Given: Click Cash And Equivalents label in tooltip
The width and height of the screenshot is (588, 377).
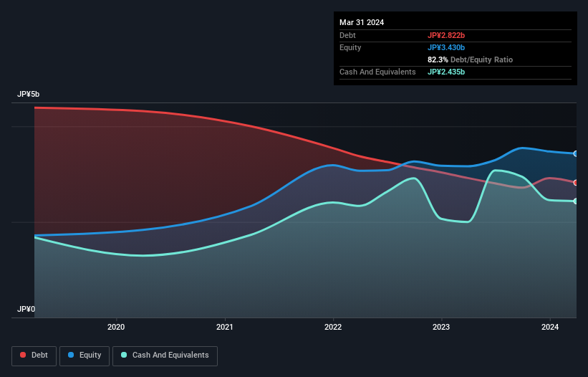Looking at the screenshot, I should tap(377, 72).
